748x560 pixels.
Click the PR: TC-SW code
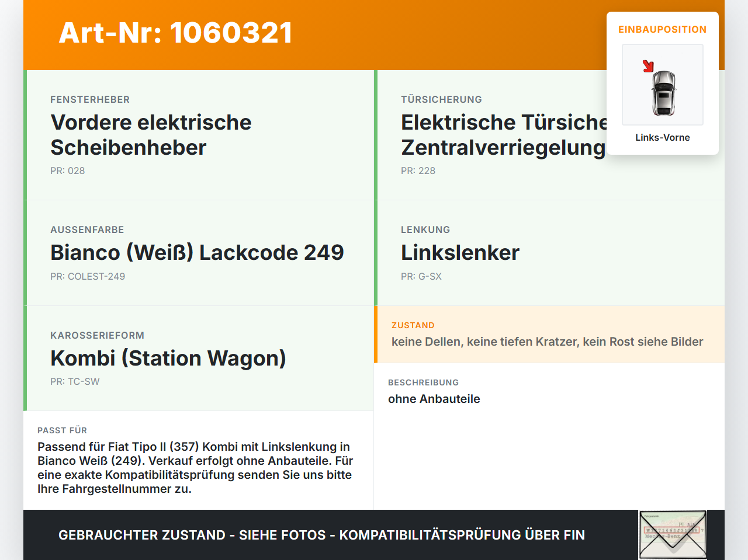click(75, 381)
